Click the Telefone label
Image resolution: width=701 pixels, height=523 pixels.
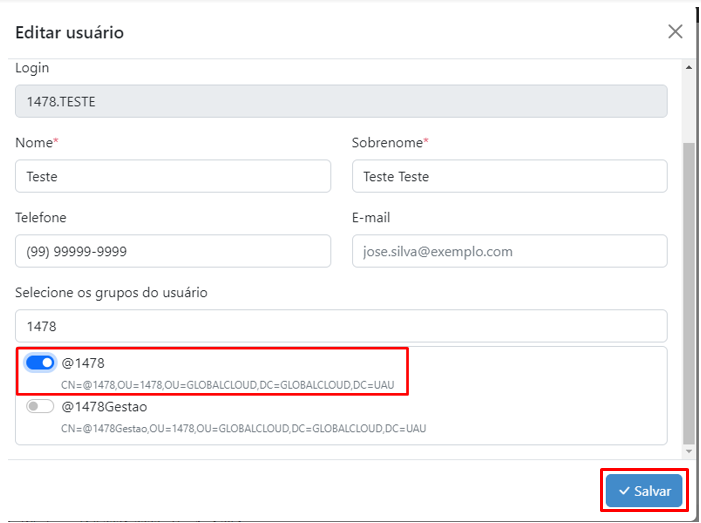tap(41, 218)
